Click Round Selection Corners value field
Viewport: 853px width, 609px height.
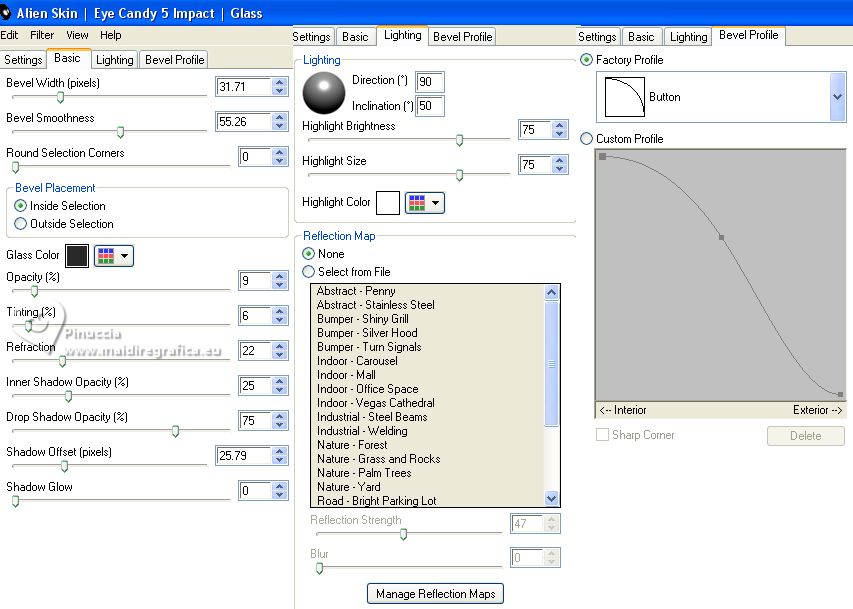tap(255, 157)
